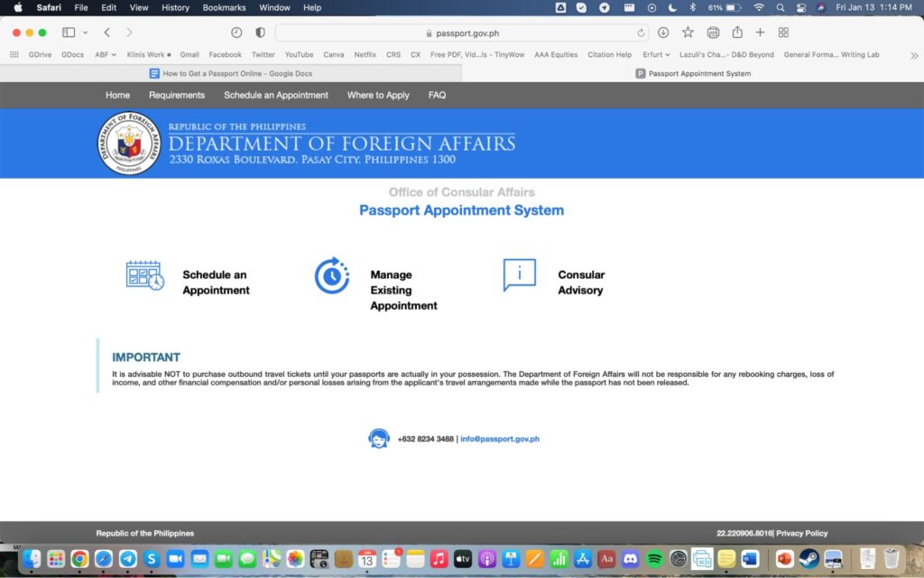Open the Window menu
The width and height of the screenshot is (924, 578).
(274, 7)
